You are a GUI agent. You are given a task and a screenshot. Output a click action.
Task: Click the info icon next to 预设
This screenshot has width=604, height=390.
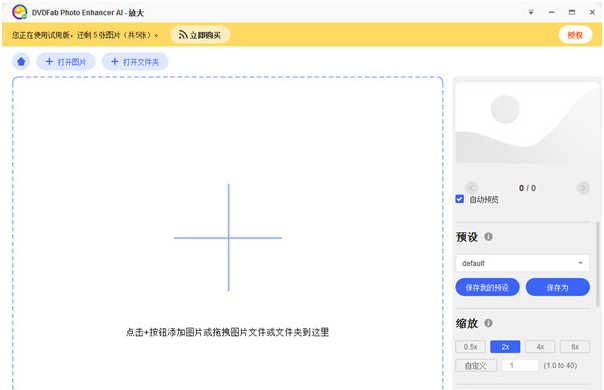coord(488,237)
